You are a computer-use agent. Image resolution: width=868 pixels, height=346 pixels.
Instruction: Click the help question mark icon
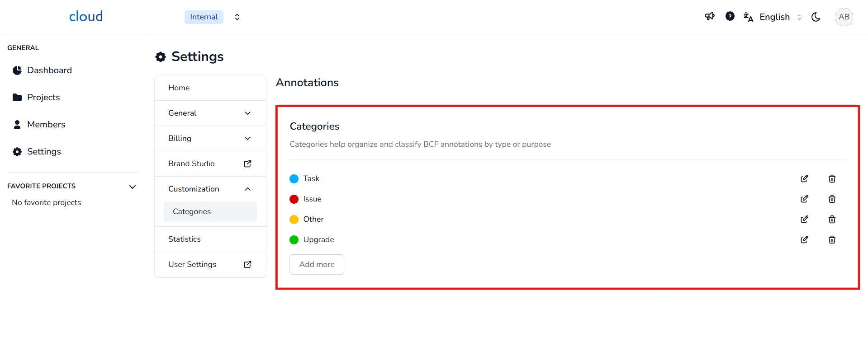pos(730,17)
